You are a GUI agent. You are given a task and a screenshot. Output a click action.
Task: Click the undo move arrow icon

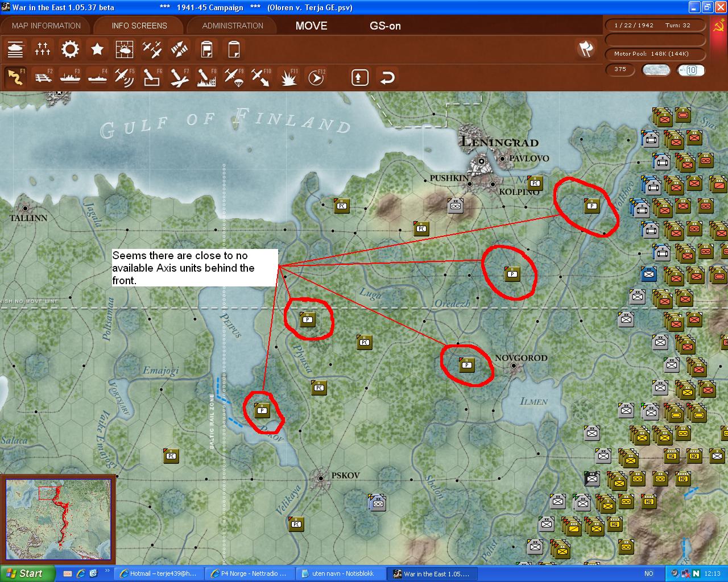(x=387, y=77)
